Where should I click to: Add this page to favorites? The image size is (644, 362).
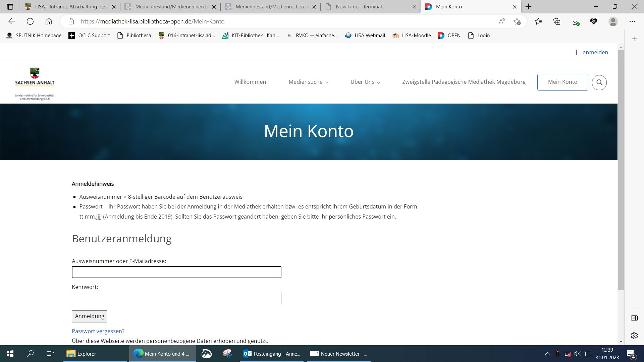[x=517, y=21]
